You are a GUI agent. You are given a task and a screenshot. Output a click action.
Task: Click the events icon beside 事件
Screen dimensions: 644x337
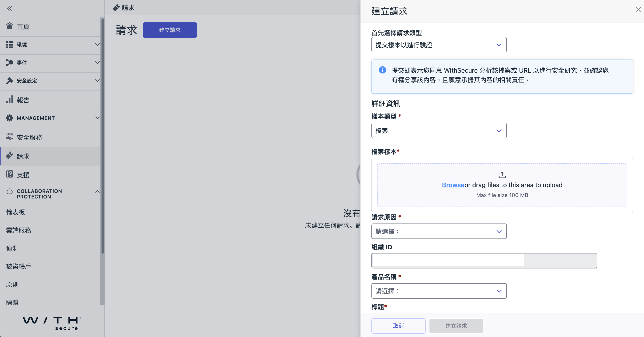click(x=9, y=63)
